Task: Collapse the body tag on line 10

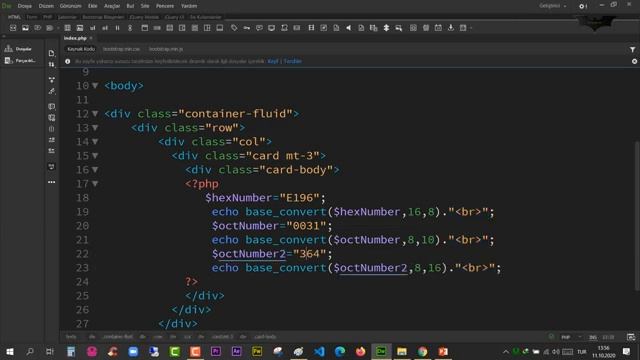Action: point(95,86)
